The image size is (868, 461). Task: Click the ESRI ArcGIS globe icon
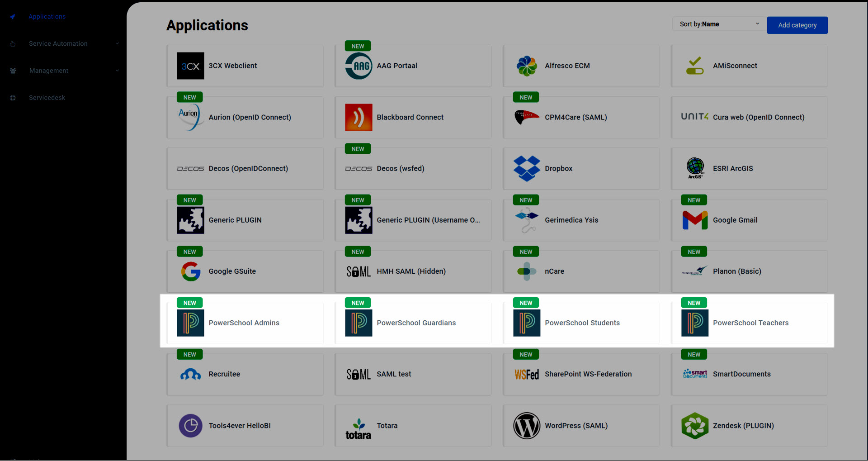point(695,168)
